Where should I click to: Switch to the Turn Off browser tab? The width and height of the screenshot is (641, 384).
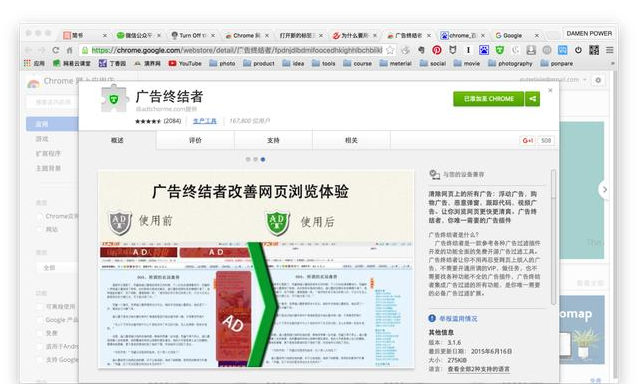pos(193,36)
